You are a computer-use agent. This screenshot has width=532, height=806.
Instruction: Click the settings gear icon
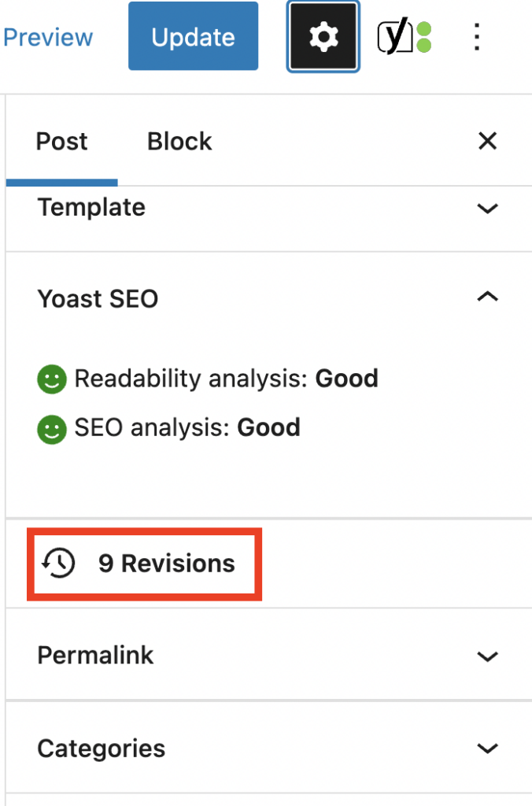click(x=323, y=35)
